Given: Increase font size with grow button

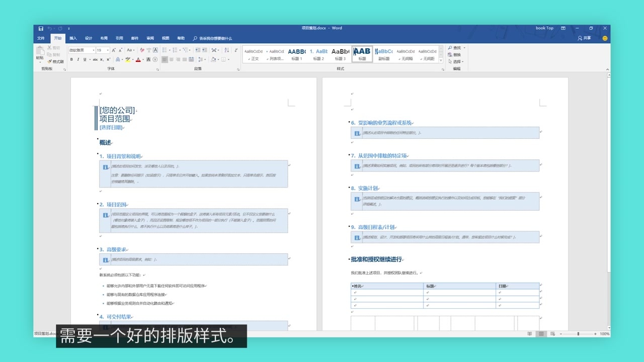Looking at the screenshot, I should coord(114,50).
